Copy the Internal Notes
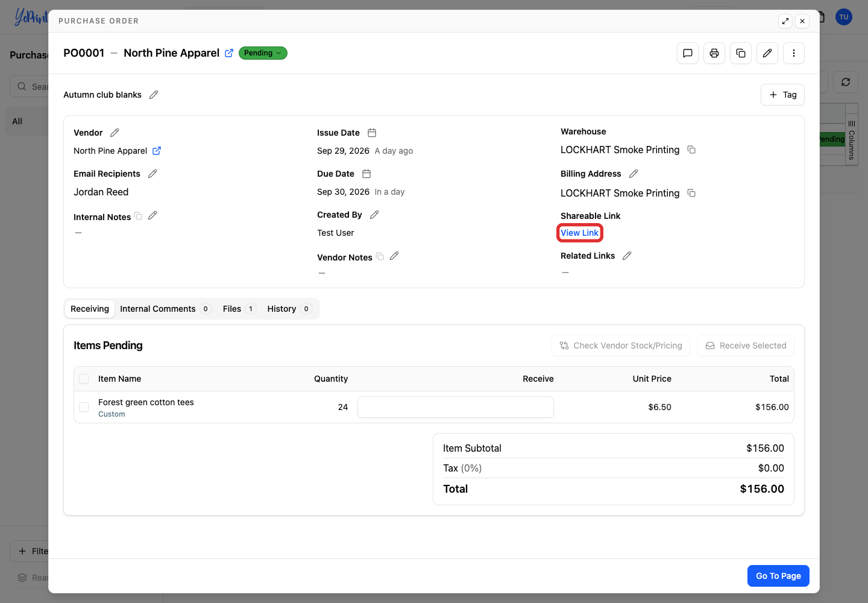The image size is (868, 603). 138,216
